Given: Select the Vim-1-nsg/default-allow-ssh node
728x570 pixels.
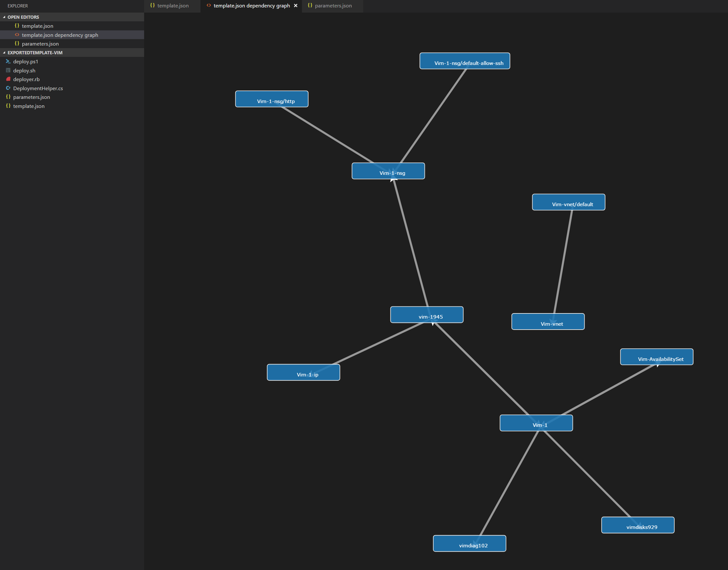Looking at the screenshot, I should (x=464, y=61).
